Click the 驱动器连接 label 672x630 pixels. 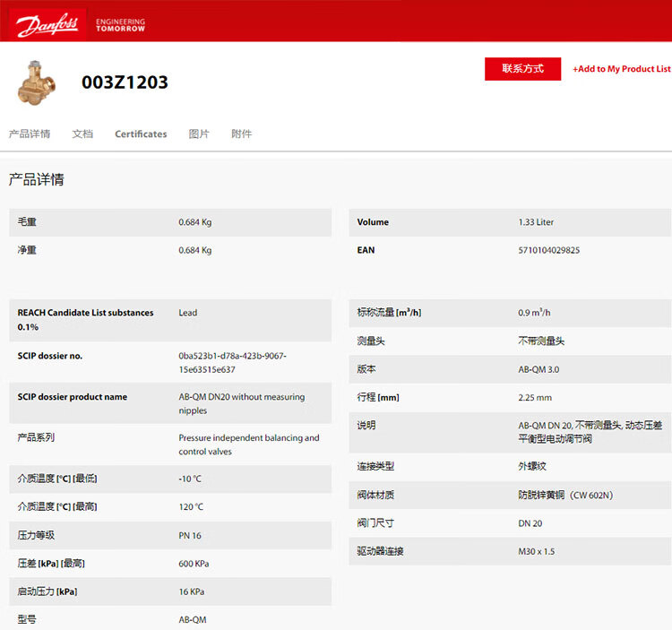(x=380, y=551)
